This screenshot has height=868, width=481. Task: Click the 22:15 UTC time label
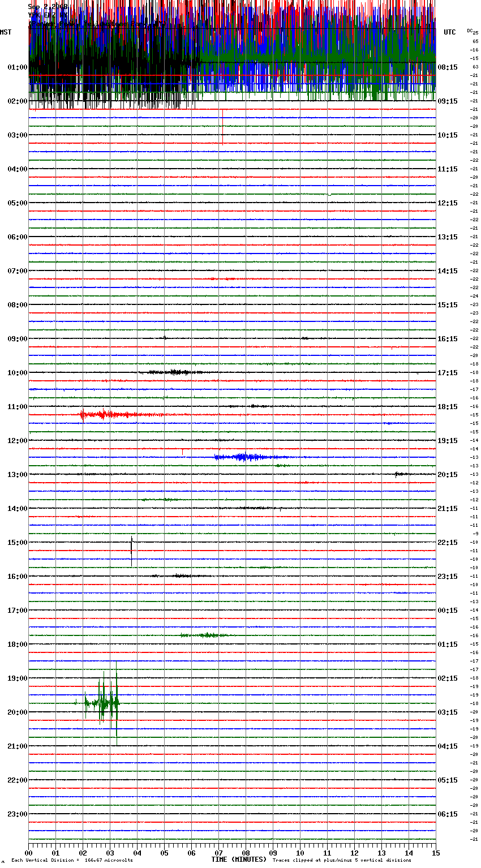click(x=448, y=543)
